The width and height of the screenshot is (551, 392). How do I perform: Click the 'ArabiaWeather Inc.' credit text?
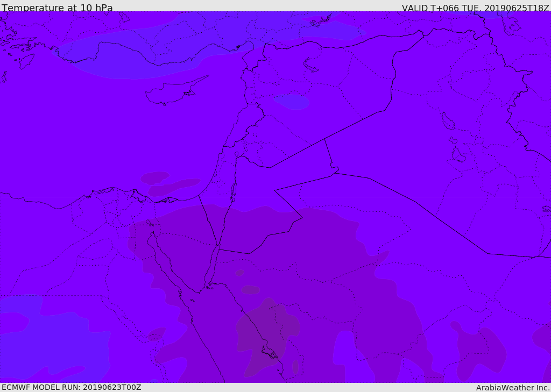coord(512,388)
